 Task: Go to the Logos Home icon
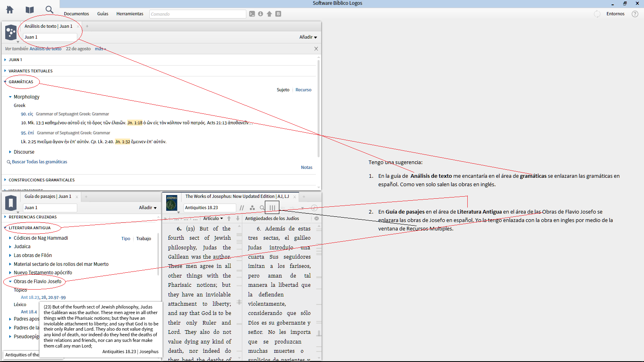pyautogui.click(x=10, y=10)
